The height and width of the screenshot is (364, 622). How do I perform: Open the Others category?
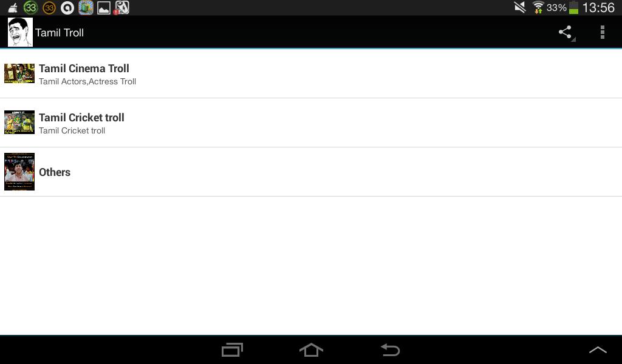click(311, 172)
